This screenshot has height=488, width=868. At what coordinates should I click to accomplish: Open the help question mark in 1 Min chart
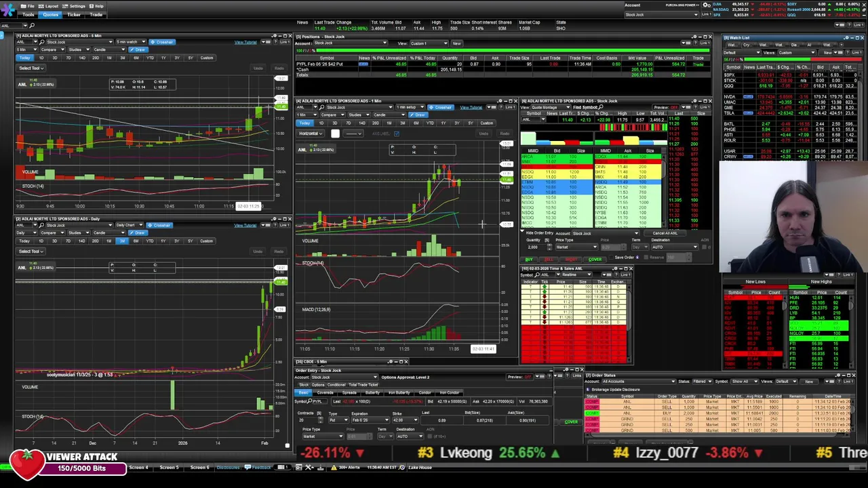(x=500, y=107)
